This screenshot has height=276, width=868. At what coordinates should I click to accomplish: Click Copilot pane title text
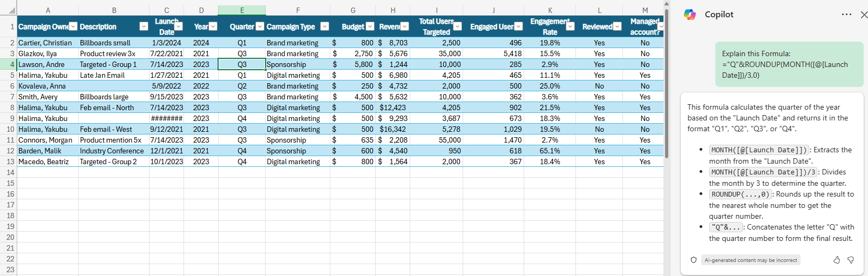[719, 15]
